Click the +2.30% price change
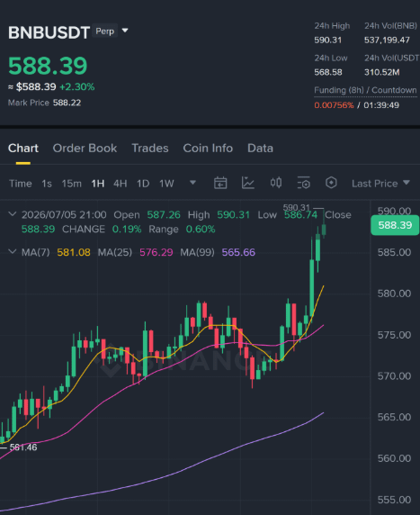 pyautogui.click(x=77, y=86)
